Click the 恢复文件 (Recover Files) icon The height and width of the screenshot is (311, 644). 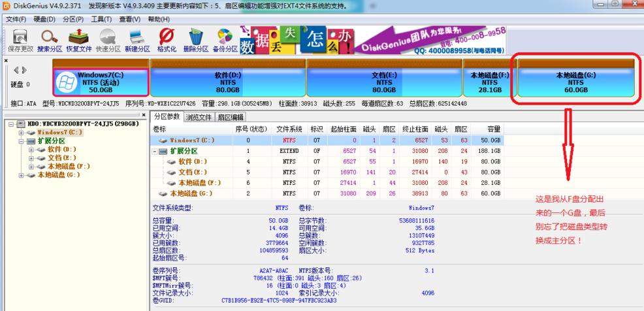79,39
